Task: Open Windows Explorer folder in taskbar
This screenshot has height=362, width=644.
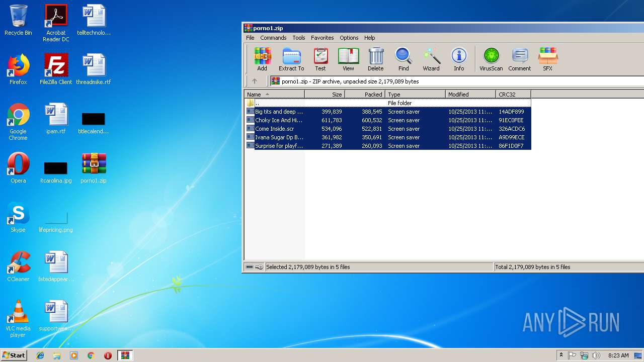Action: (57, 355)
